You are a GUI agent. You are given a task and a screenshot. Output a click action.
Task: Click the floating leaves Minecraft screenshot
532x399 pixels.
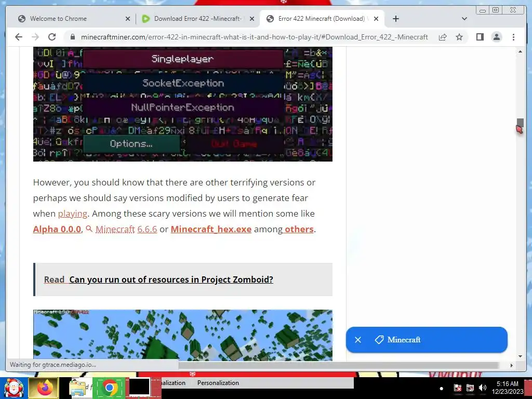pos(182,335)
